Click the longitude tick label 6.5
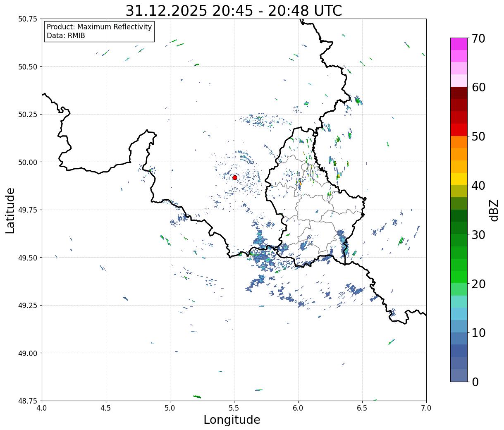 click(362, 408)
